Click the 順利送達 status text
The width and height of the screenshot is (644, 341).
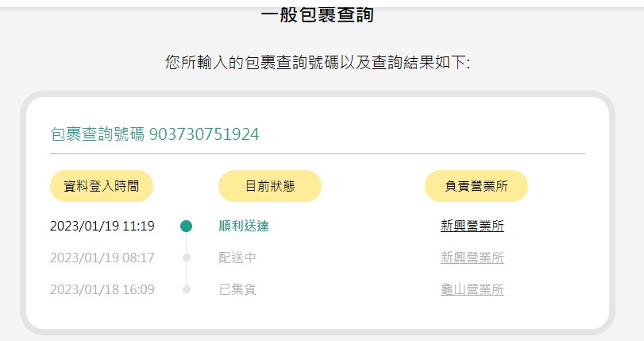tap(244, 226)
